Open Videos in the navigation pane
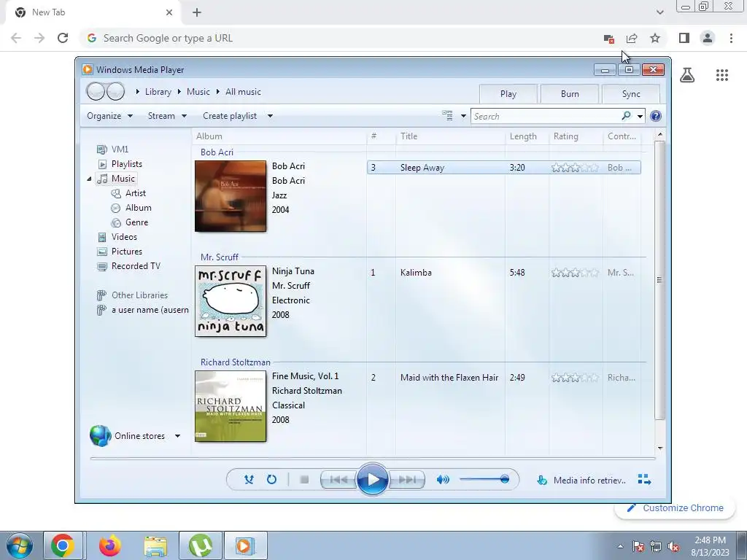This screenshot has height=560, width=747. [x=124, y=237]
